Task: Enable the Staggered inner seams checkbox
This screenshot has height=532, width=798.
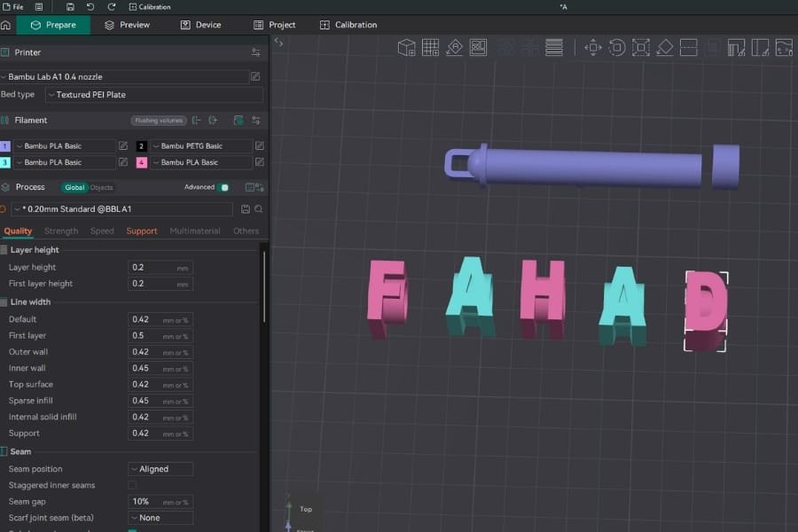Action: pyautogui.click(x=132, y=485)
